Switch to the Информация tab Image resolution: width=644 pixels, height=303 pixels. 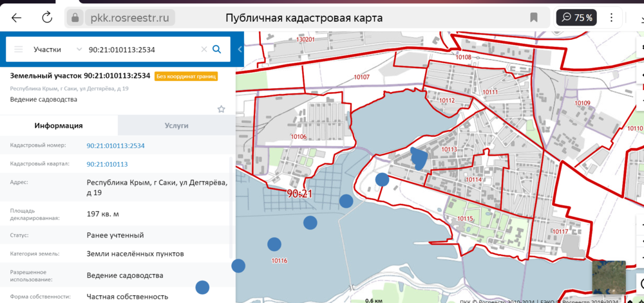(x=59, y=125)
